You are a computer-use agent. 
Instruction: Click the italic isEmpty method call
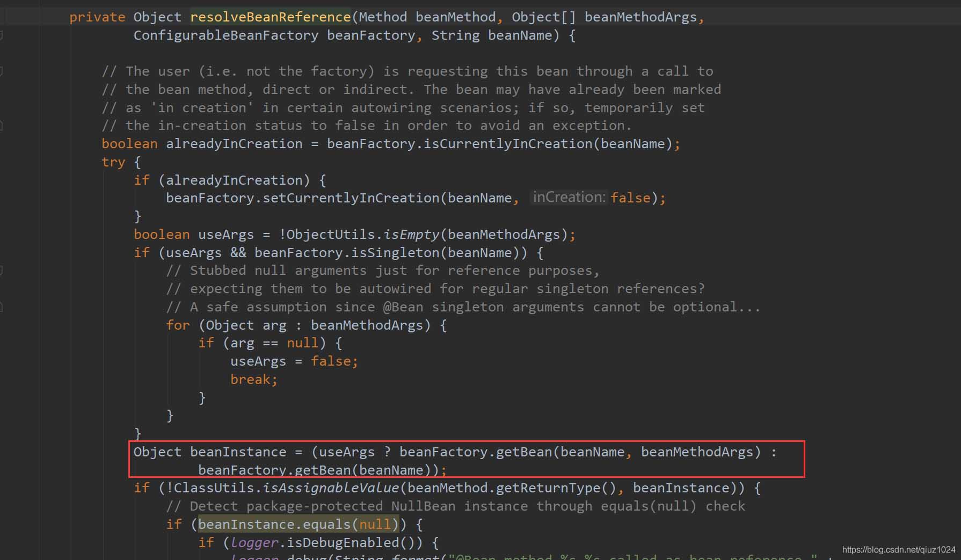pyautogui.click(x=412, y=235)
